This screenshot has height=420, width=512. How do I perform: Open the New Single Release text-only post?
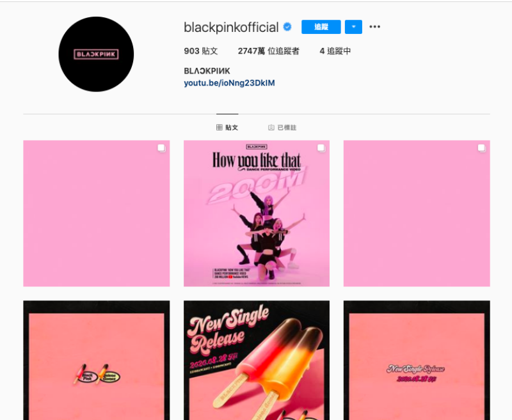[x=417, y=360]
